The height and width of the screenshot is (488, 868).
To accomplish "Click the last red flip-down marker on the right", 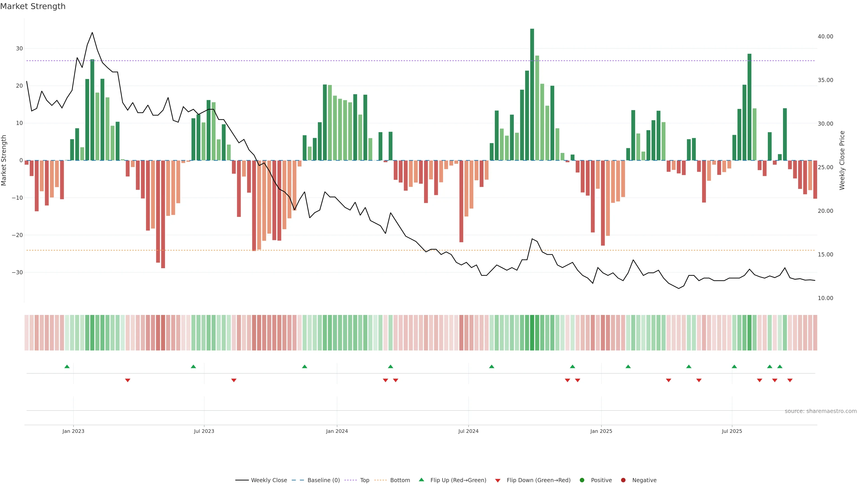I will [790, 380].
